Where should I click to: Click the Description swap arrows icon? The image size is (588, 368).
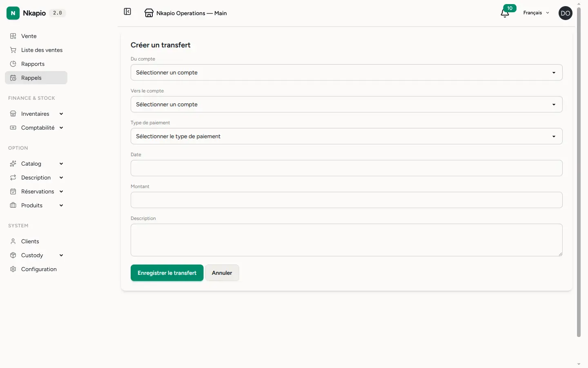coord(13,177)
